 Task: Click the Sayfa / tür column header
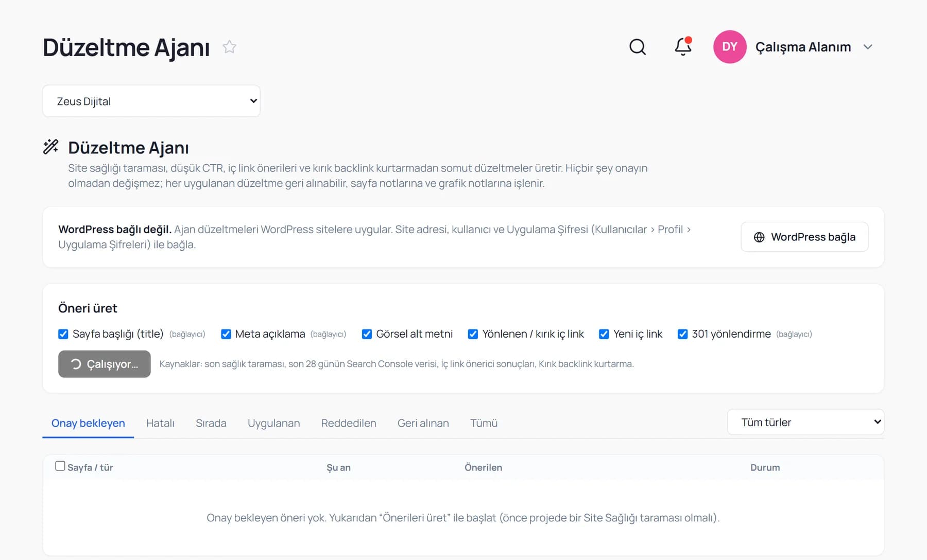click(90, 467)
